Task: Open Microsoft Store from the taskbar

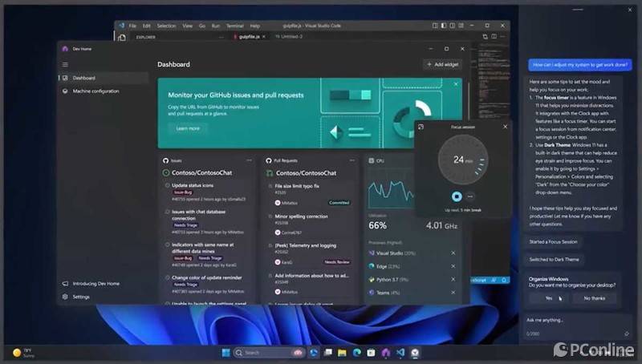Action: pyautogui.click(x=371, y=353)
